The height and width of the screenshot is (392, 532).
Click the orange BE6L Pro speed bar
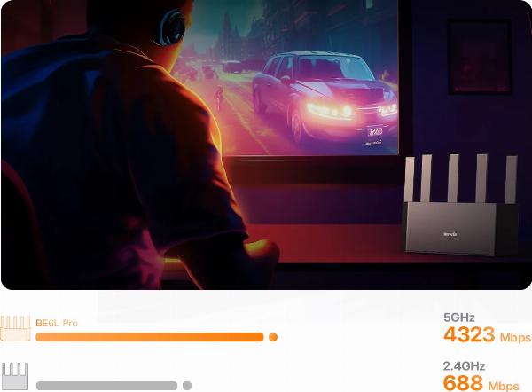tap(150, 337)
